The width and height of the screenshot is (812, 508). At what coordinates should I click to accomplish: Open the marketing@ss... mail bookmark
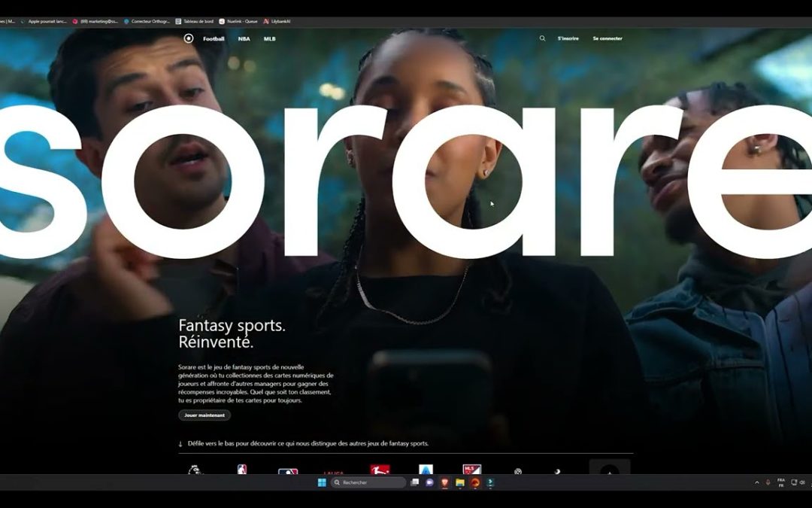point(95,22)
